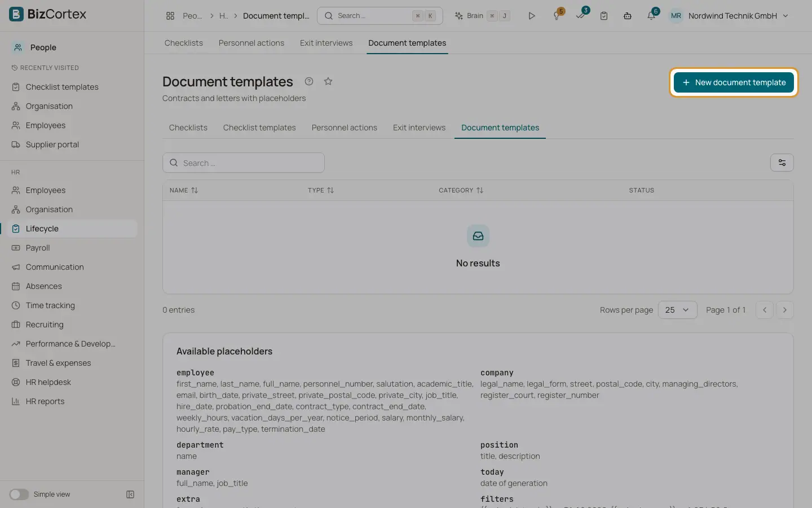Open the table filter settings icon
The height and width of the screenshot is (508, 812).
coord(782,163)
